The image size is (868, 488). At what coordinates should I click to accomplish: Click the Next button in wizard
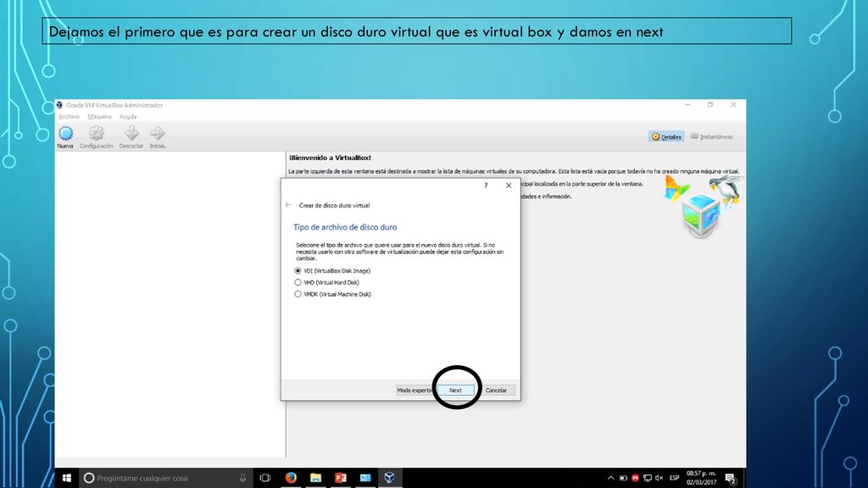[x=455, y=390]
